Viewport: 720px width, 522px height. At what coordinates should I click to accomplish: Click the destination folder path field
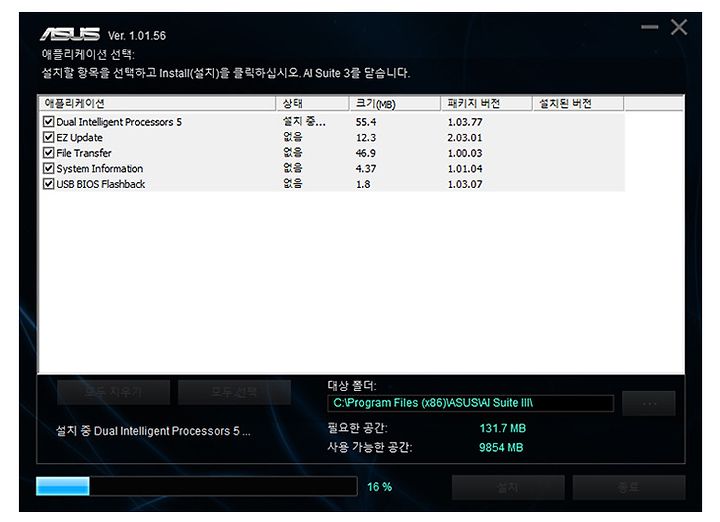coord(471,403)
